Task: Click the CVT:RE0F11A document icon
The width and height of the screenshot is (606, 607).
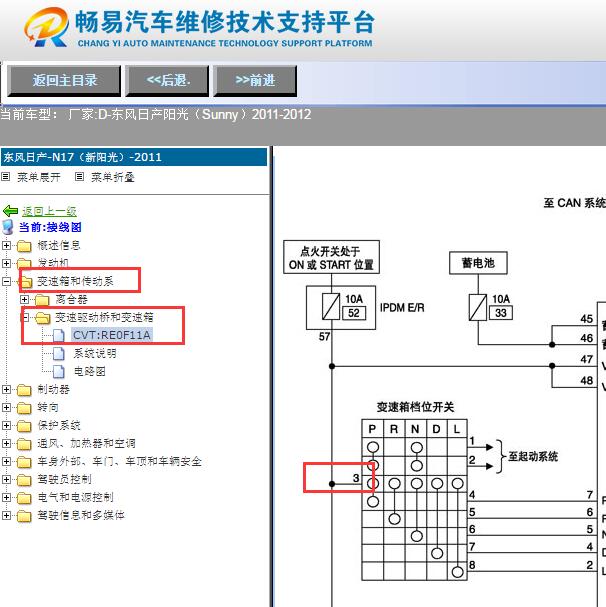Action: pos(58,335)
